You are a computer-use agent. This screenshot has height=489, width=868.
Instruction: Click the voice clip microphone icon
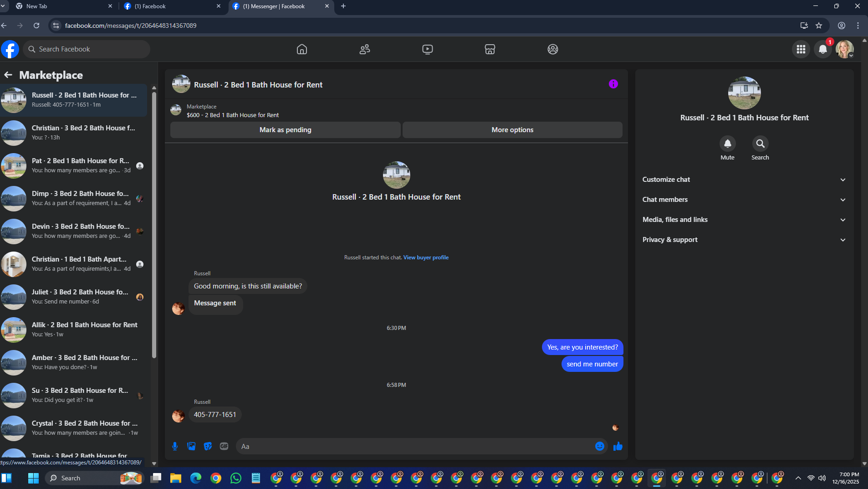(x=175, y=446)
